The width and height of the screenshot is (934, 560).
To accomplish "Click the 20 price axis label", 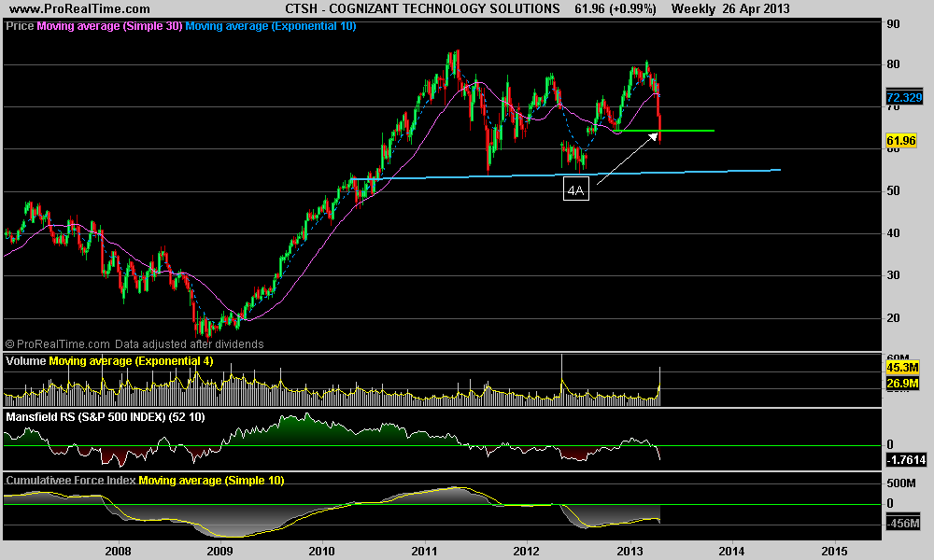I will coord(894,317).
